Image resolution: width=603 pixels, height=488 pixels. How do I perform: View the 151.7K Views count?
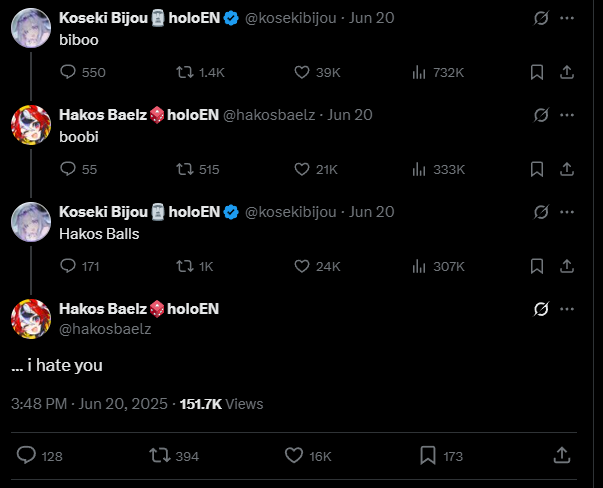221,404
